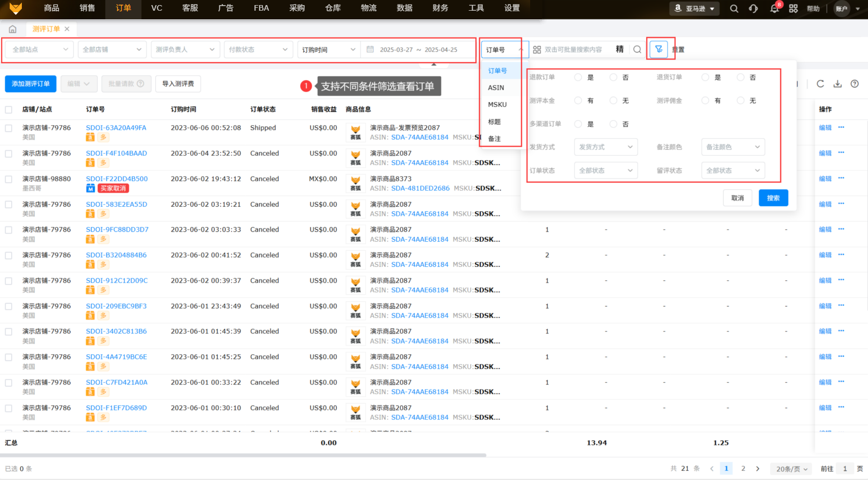The width and height of the screenshot is (868, 480).
Task: Choose ASIN from search type list
Action: (496, 88)
